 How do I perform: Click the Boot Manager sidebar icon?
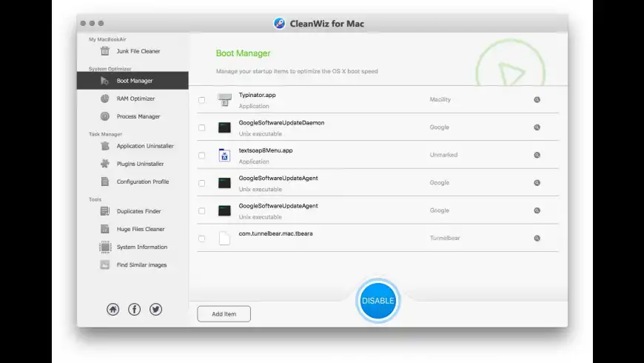104,81
